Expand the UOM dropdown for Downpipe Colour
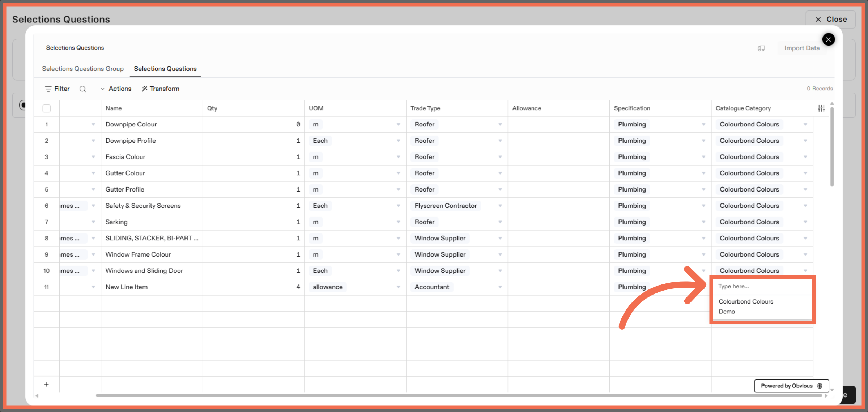 pyautogui.click(x=398, y=124)
